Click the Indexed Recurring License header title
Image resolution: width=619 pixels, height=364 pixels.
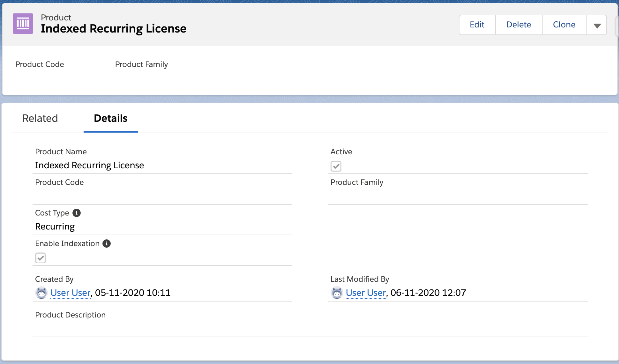click(x=114, y=29)
